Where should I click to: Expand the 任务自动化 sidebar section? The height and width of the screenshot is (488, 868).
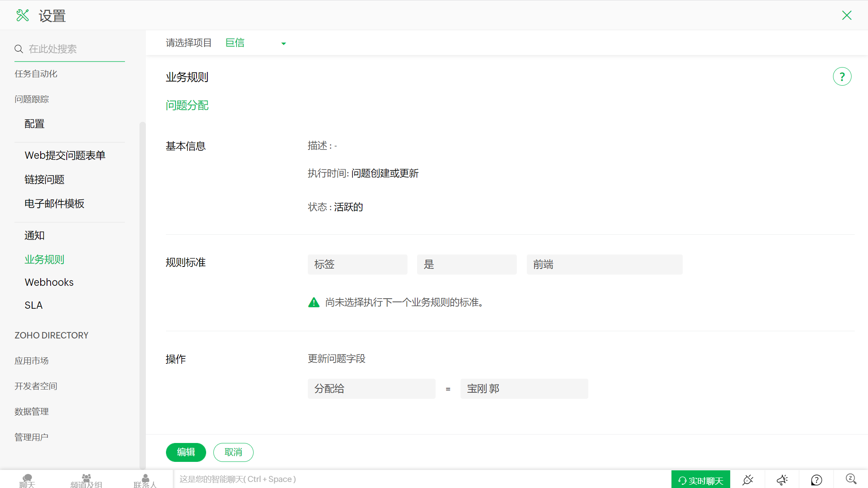pos(36,74)
